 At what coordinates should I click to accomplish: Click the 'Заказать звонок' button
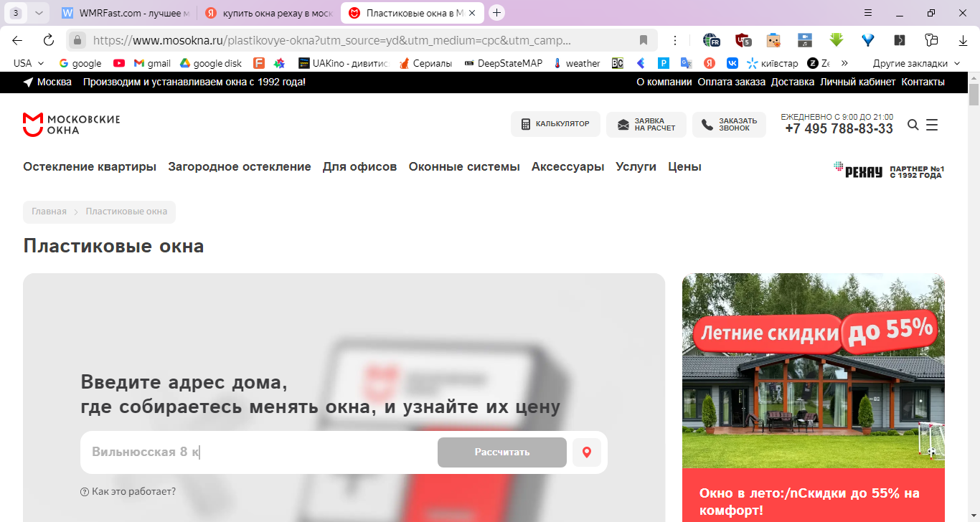pyautogui.click(x=729, y=124)
